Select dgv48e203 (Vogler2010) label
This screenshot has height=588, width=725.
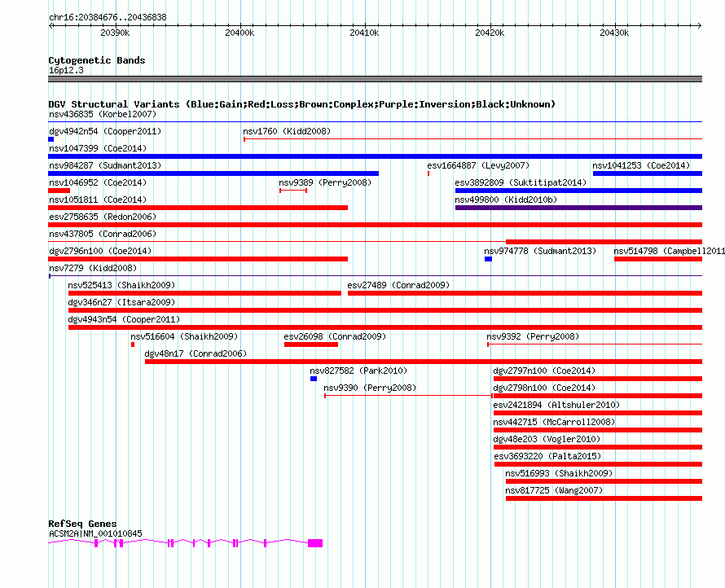547,439
